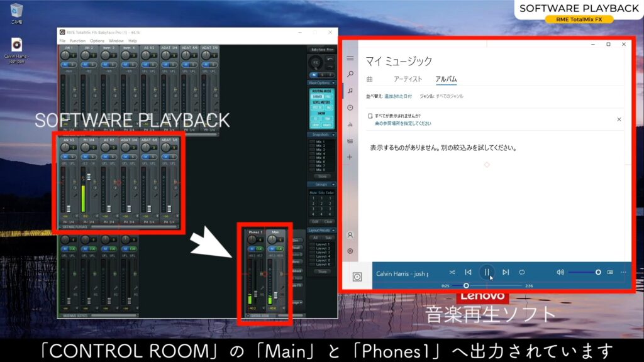Mute the AN 1 hardware input channel
This screenshot has height=362, width=644.
[65, 65]
